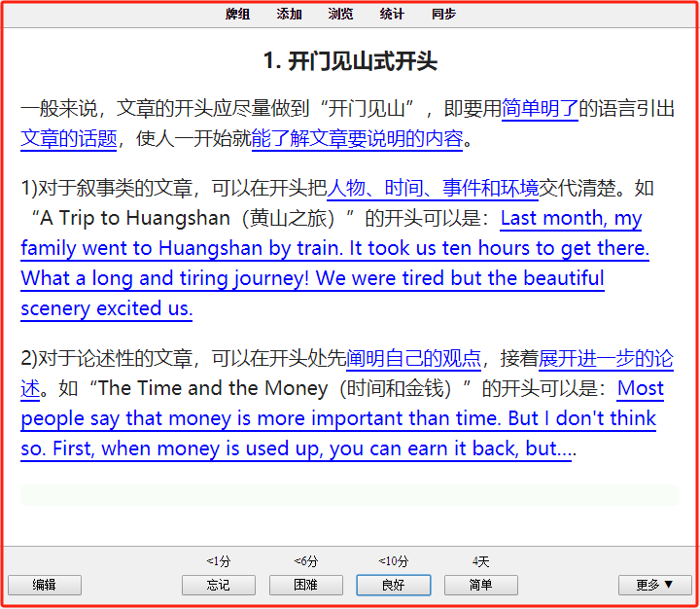Click the 同步 (Sync) menu item
700x609 pixels.
(443, 14)
